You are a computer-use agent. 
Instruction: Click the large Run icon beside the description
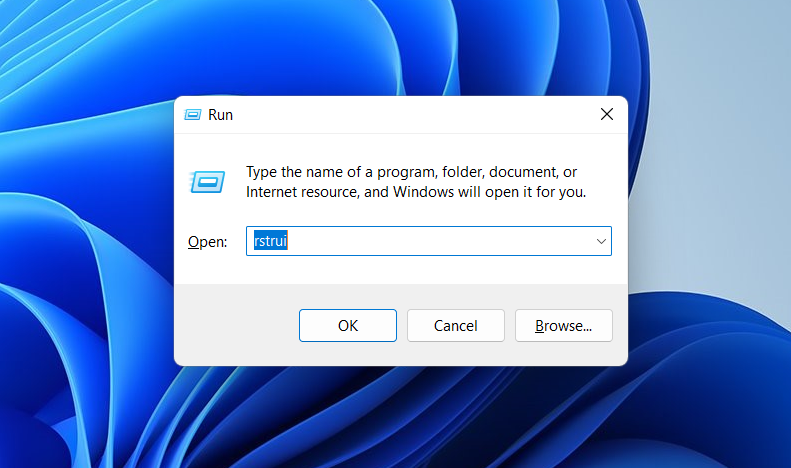point(207,182)
